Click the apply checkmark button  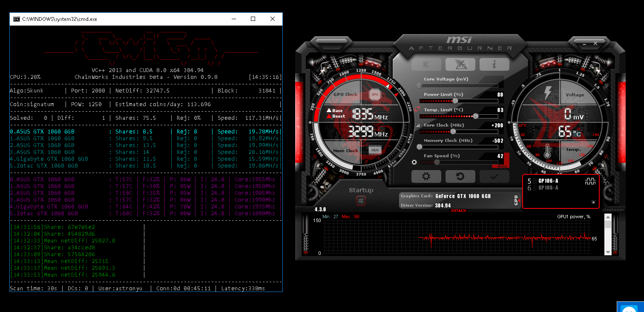tap(494, 176)
